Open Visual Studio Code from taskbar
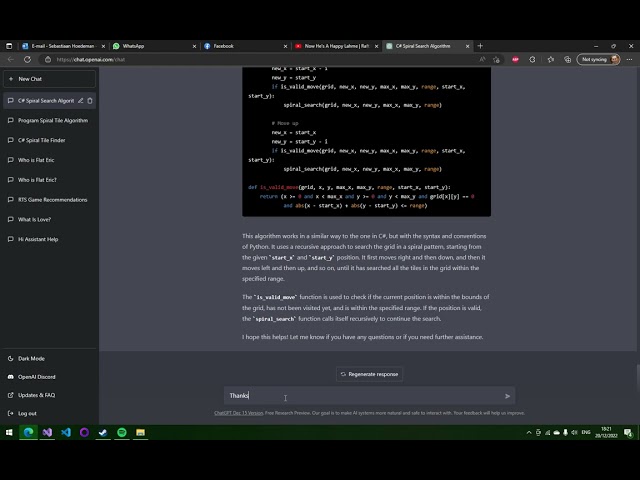640x480 pixels. click(x=66, y=432)
